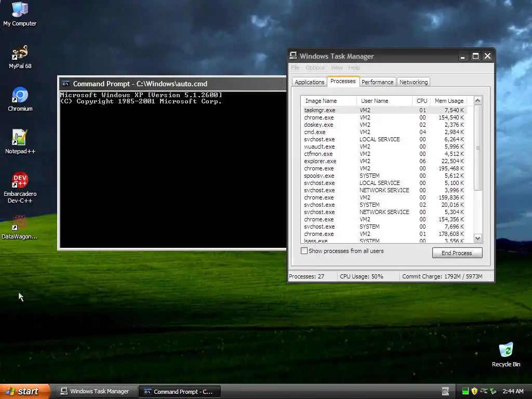Click the Task Manager title bar icon

[x=293, y=56]
